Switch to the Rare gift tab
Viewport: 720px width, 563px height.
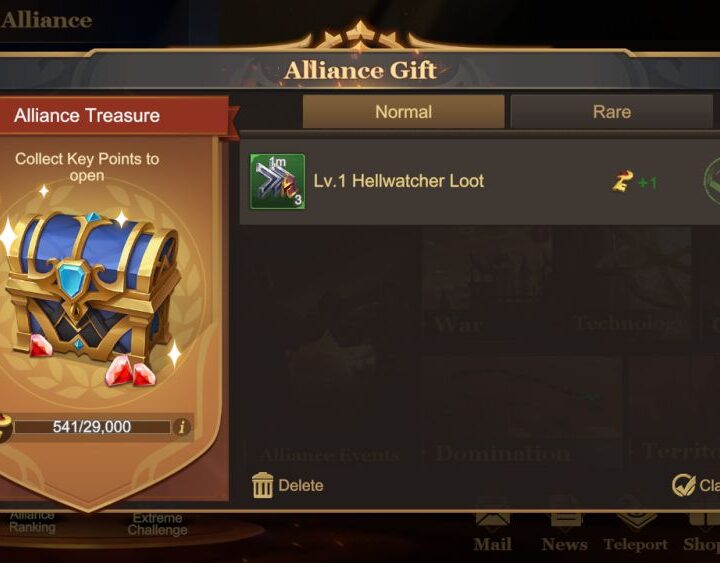point(612,112)
